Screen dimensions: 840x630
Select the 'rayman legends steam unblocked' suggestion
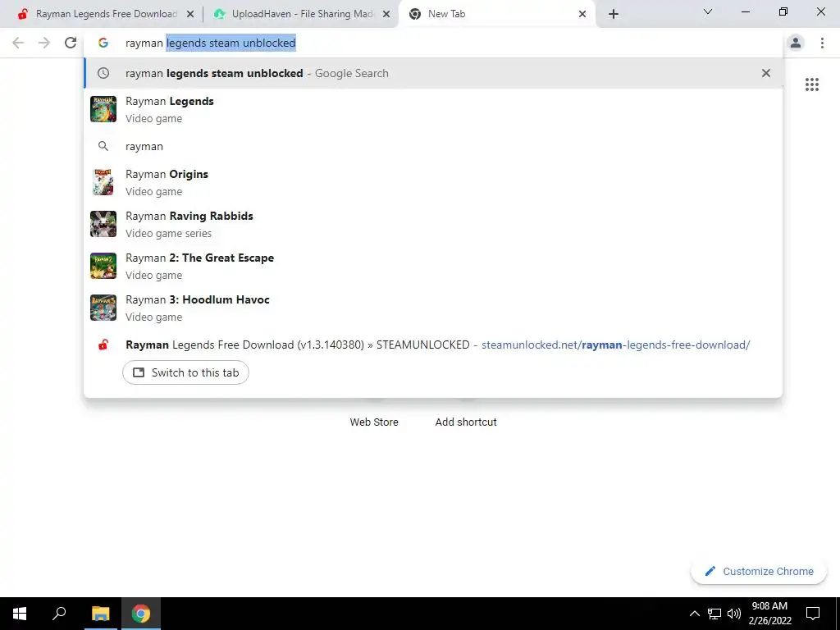(433, 73)
